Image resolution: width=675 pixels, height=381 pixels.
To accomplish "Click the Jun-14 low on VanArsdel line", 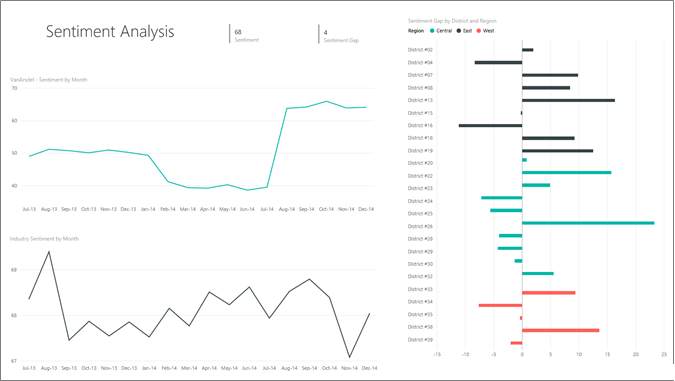I will pos(247,190).
